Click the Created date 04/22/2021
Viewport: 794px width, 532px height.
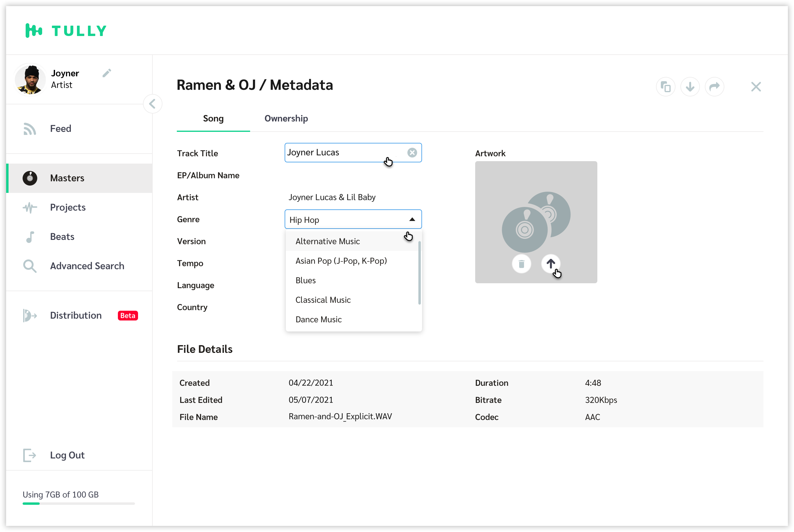(311, 383)
